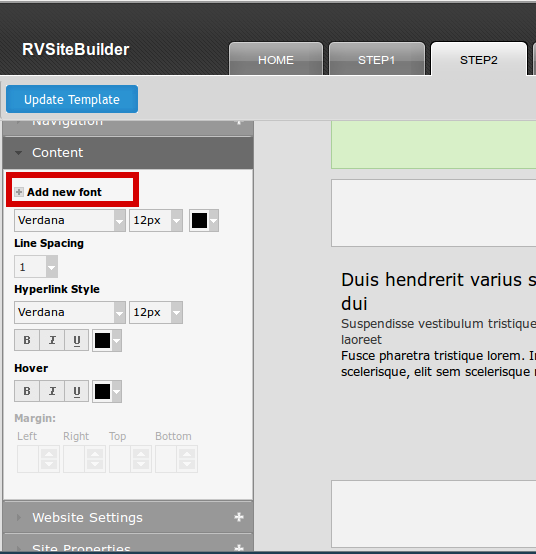Click the green banner block in preview
The height and width of the screenshot is (554, 536).
[434, 145]
